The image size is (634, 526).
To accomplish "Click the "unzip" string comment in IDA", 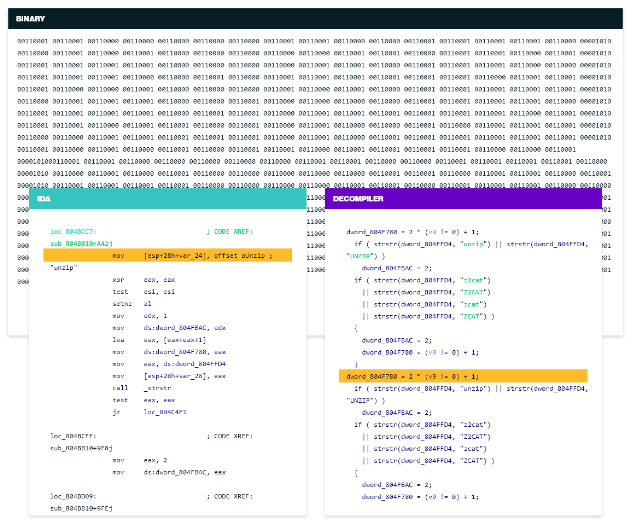I will click(63, 268).
